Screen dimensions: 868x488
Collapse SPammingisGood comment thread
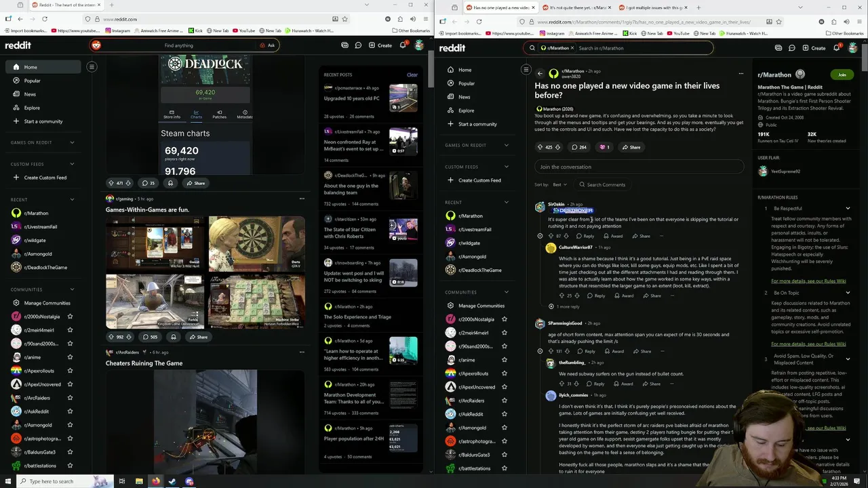point(540,351)
